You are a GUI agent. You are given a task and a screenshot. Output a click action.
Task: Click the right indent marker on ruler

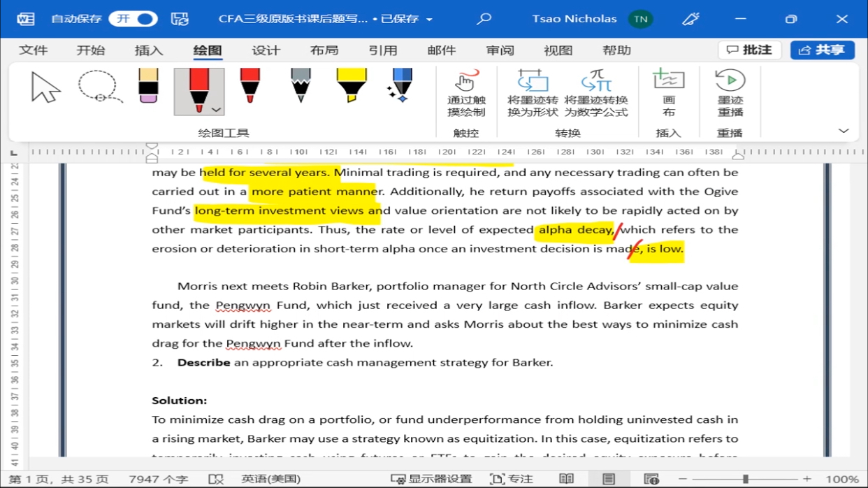pyautogui.click(x=737, y=156)
